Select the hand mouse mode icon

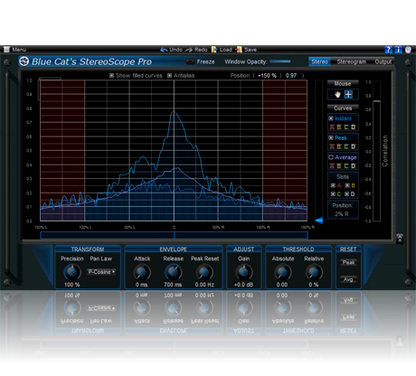point(337,95)
